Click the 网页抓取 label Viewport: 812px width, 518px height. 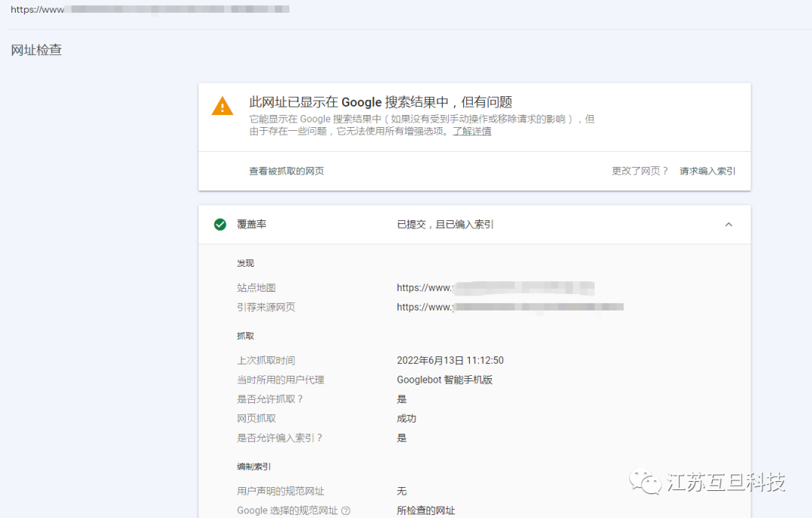pyautogui.click(x=256, y=419)
